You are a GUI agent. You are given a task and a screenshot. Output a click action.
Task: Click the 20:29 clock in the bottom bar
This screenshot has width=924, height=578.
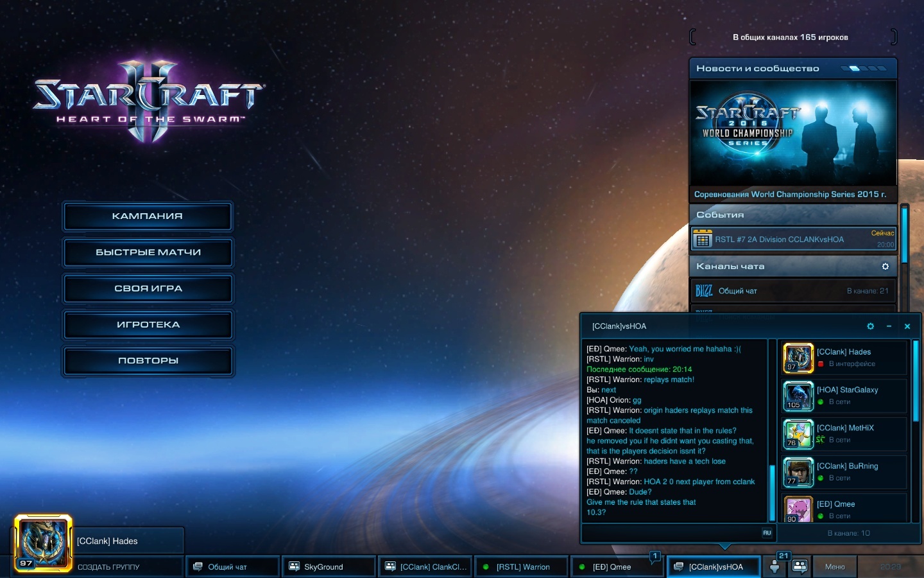point(890,566)
